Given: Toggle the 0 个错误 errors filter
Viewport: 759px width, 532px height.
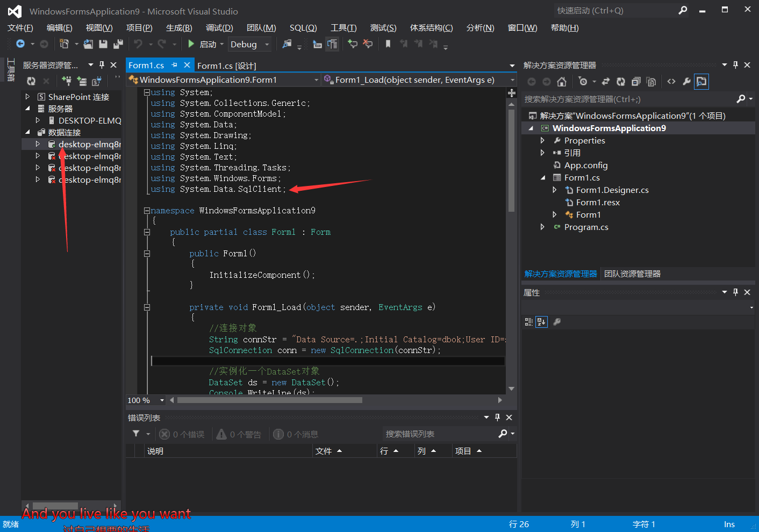Looking at the screenshot, I should pos(182,434).
